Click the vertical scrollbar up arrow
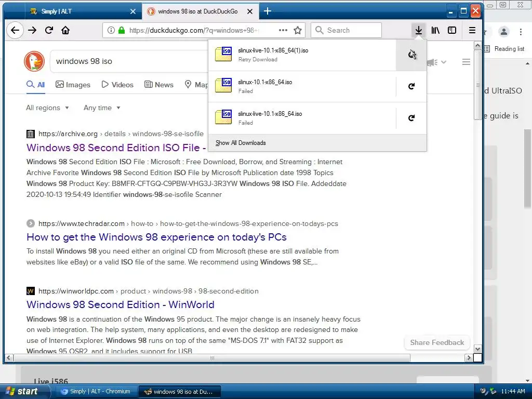Image resolution: width=532 pixels, height=399 pixels. click(477, 46)
